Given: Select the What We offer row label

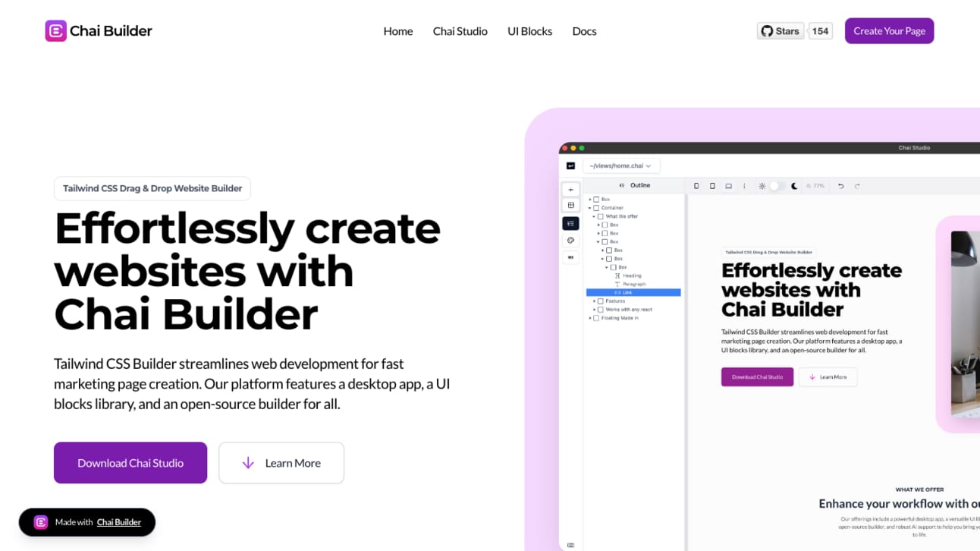Looking at the screenshot, I should 622,216.
